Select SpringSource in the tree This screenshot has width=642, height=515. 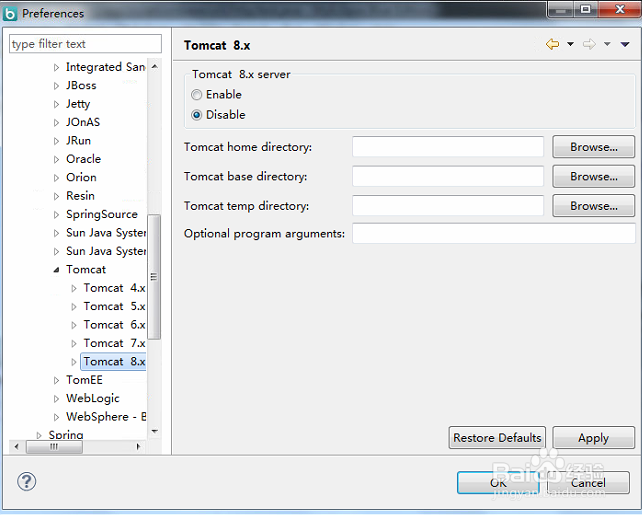pos(102,215)
